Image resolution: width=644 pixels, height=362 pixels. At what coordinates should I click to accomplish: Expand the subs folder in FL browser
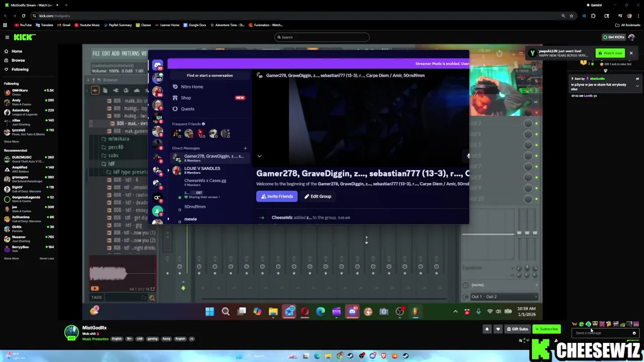pyautogui.click(x=113, y=156)
